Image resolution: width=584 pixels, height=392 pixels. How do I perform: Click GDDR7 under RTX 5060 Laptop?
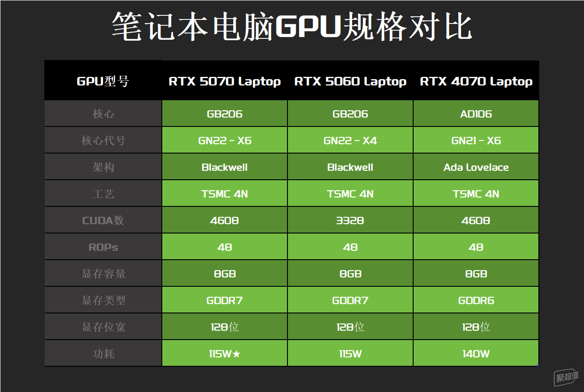[350, 300]
